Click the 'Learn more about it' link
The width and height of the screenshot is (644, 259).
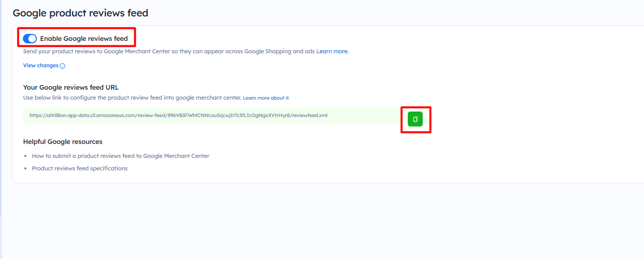click(x=266, y=98)
